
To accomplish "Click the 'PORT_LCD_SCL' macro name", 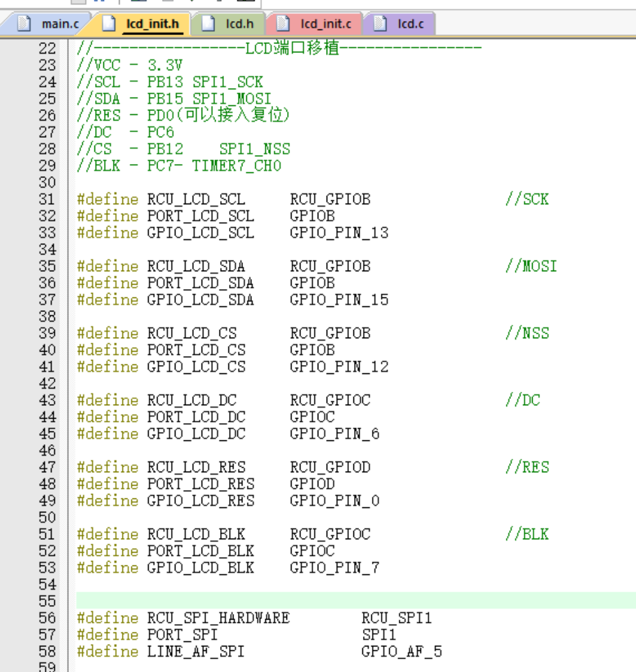I will [x=200, y=216].
